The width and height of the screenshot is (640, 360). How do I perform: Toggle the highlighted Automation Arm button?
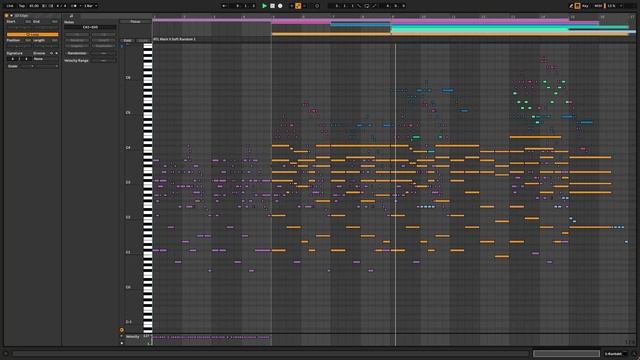[298, 6]
